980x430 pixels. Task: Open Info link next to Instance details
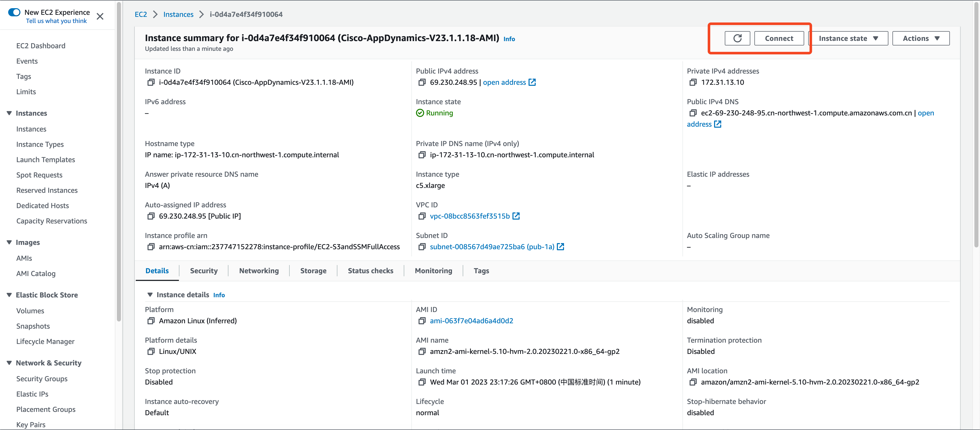click(219, 295)
